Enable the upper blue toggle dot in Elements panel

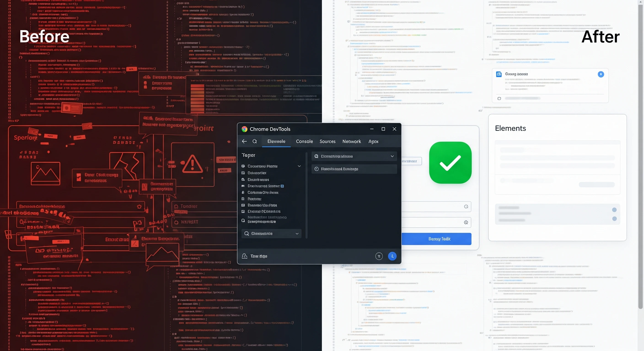615,210
